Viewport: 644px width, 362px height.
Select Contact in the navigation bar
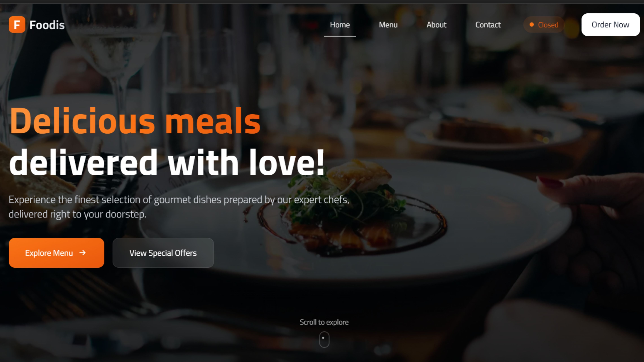click(488, 25)
